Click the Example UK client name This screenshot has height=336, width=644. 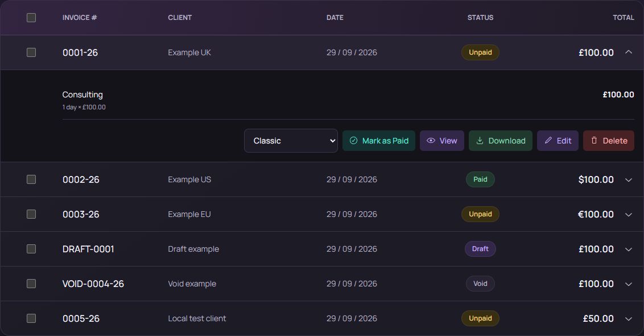point(189,52)
